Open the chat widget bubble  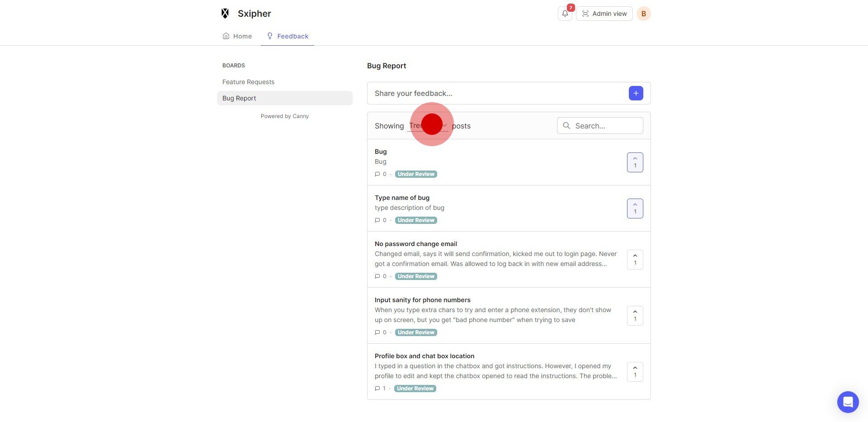(x=848, y=402)
